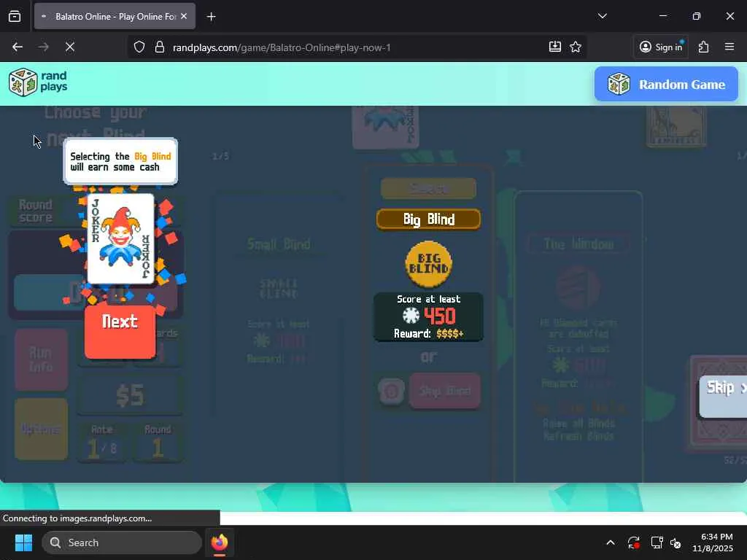Click the network tray icon
Viewport: 747px width, 560px height.
click(657, 542)
